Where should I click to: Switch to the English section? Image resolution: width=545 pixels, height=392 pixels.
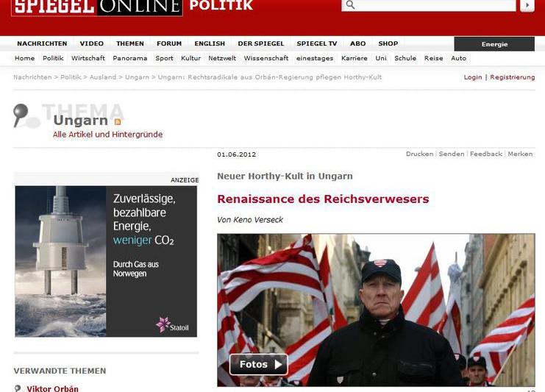pyautogui.click(x=210, y=43)
